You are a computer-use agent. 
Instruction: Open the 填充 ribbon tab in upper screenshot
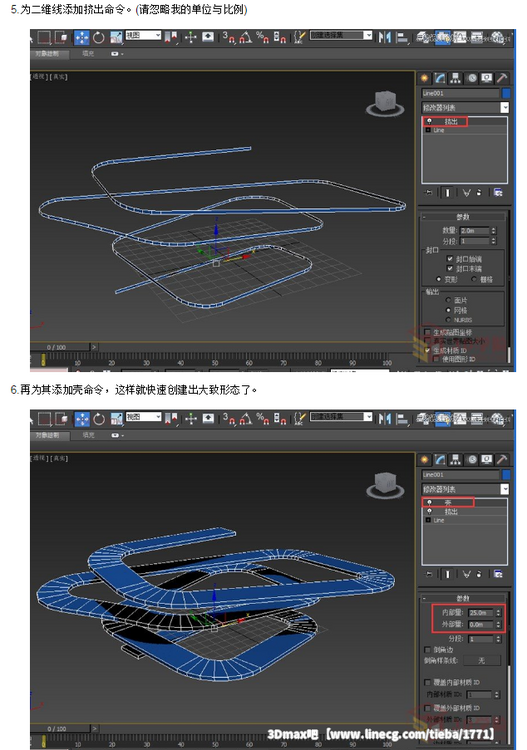tap(88, 54)
